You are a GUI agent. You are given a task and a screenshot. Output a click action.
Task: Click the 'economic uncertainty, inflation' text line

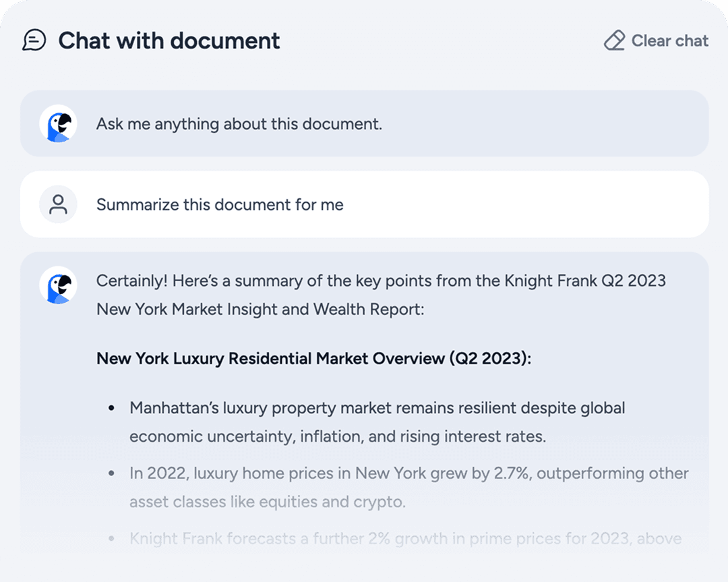[x=337, y=436]
